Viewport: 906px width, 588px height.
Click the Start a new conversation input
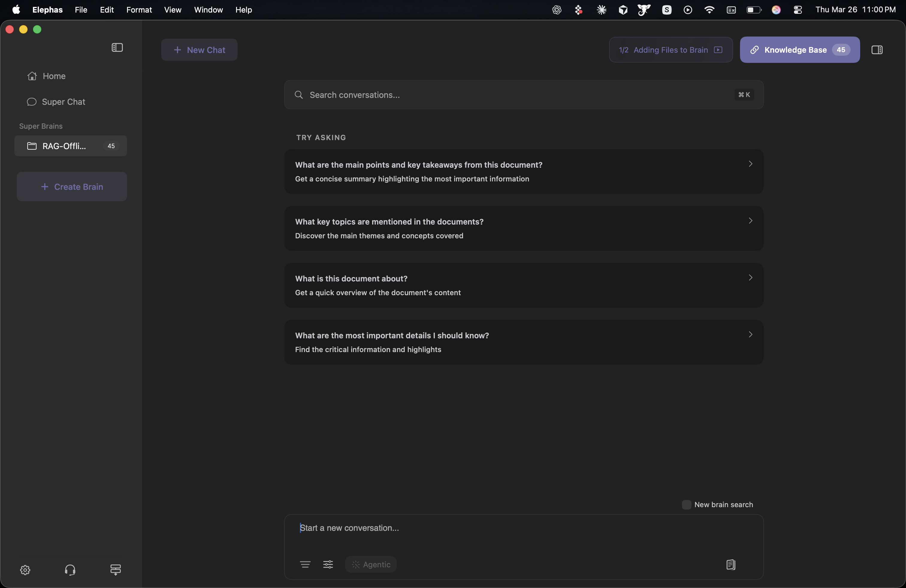(x=523, y=528)
